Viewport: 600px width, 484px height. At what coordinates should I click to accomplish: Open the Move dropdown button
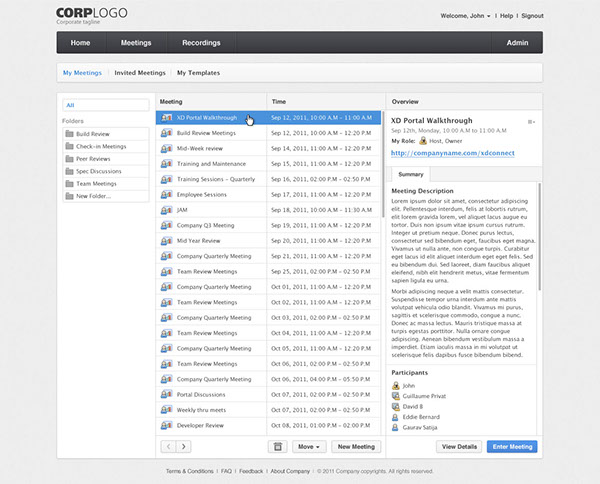309,447
